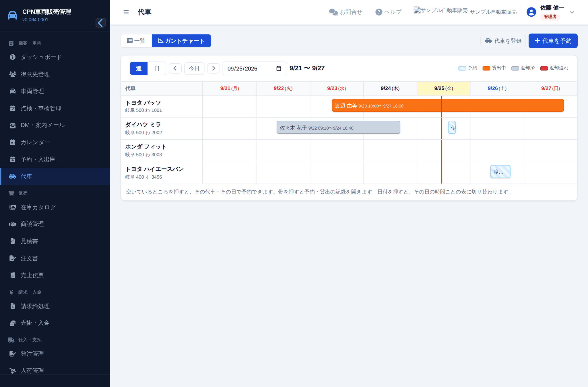Go to 売上伝票
This screenshot has width=588, height=387.
55,275
